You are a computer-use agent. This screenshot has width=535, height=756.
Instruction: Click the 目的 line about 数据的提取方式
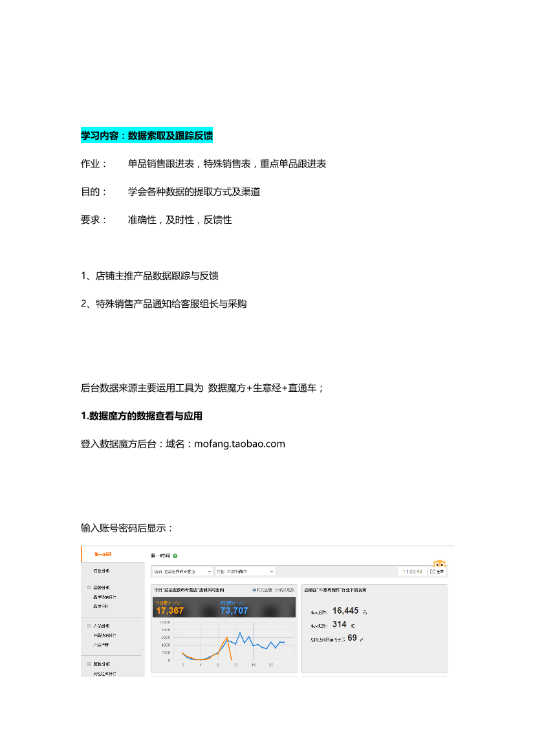click(x=170, y=192)
